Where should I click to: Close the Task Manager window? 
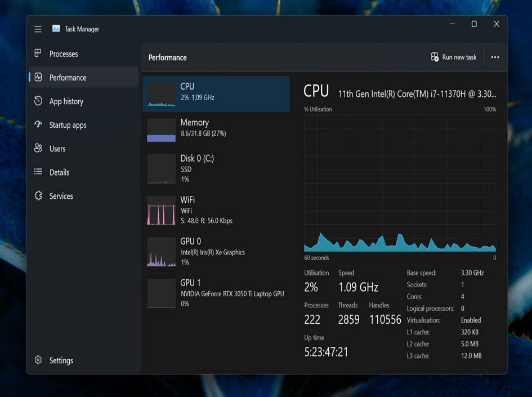coord(497,24)
